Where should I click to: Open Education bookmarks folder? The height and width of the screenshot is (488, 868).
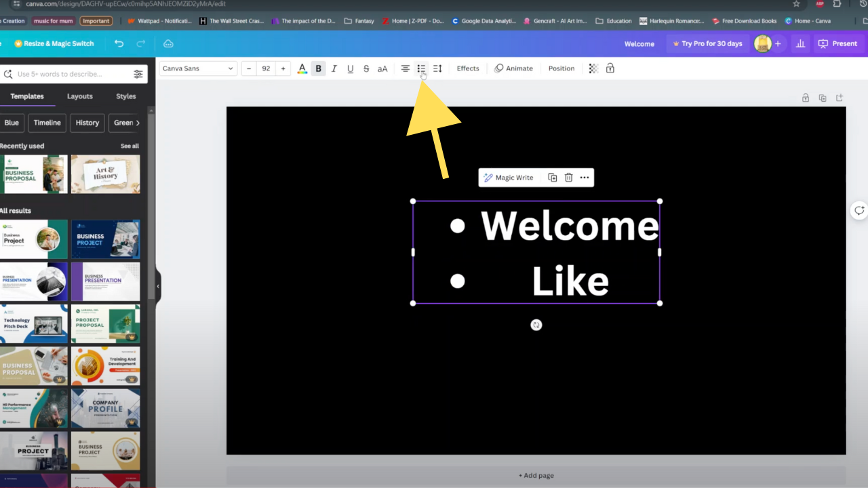click(x=614, y=21)
